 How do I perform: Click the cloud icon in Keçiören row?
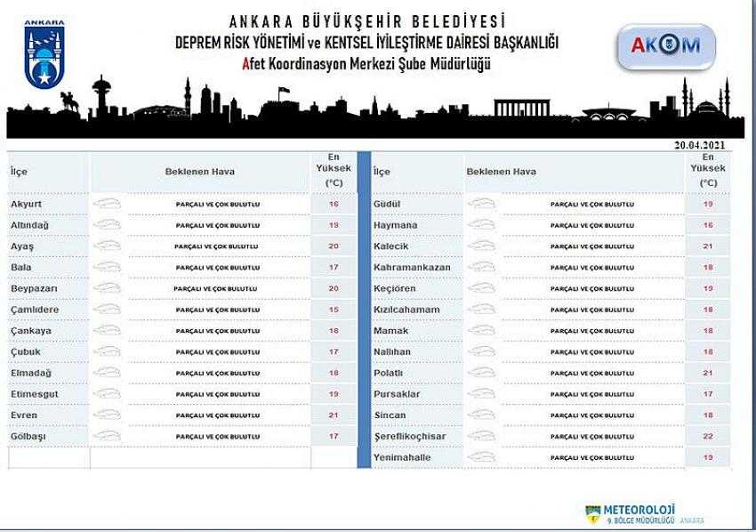pyautogui.click(x=481, y=288)
